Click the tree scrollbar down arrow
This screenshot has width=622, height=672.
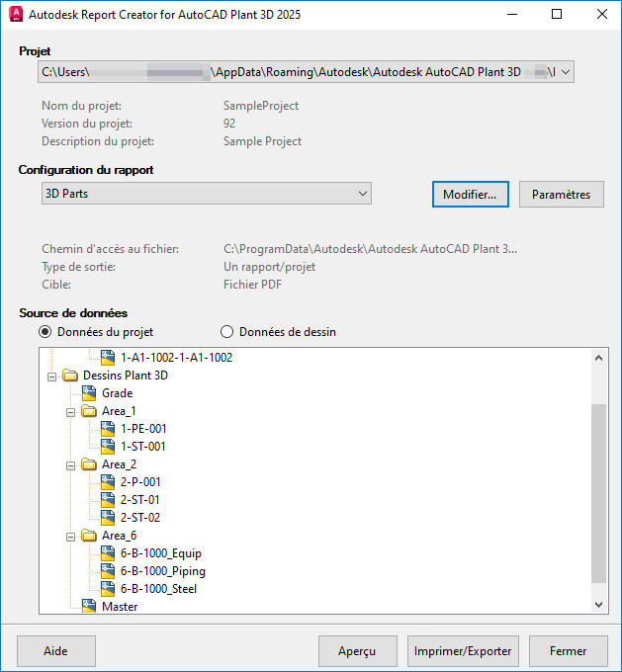coord(599,604)
